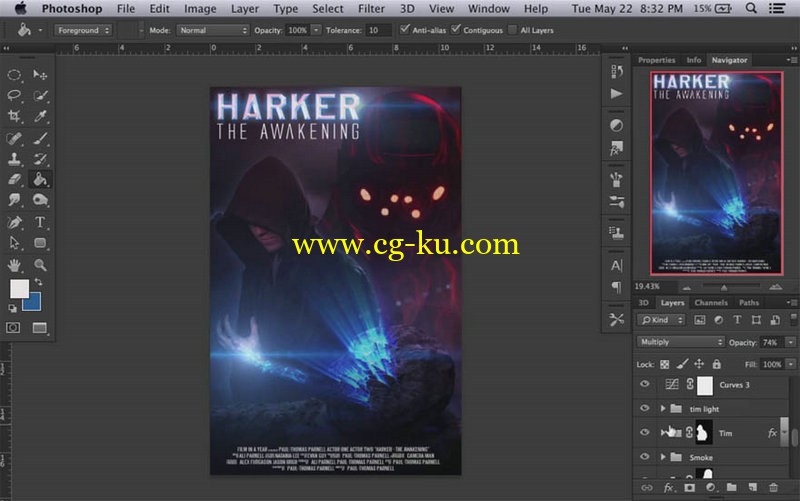800x501 pixels.
Task: Toggle lock transparent pixels
Action: (664, 364)
